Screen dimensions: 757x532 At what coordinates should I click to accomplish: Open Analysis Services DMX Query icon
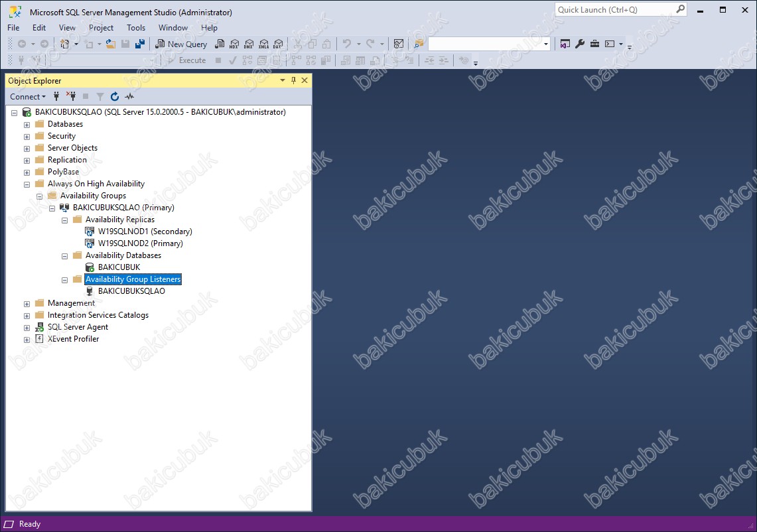point(249,44)
